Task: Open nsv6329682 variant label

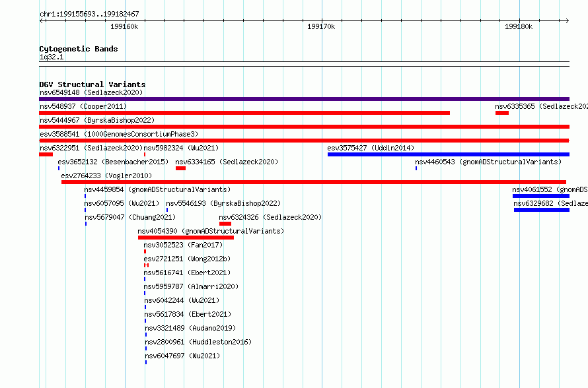Action: [551, 203]
